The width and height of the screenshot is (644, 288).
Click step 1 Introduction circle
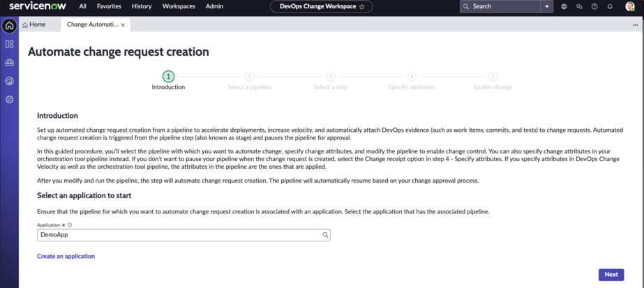(x=168, y=76)
